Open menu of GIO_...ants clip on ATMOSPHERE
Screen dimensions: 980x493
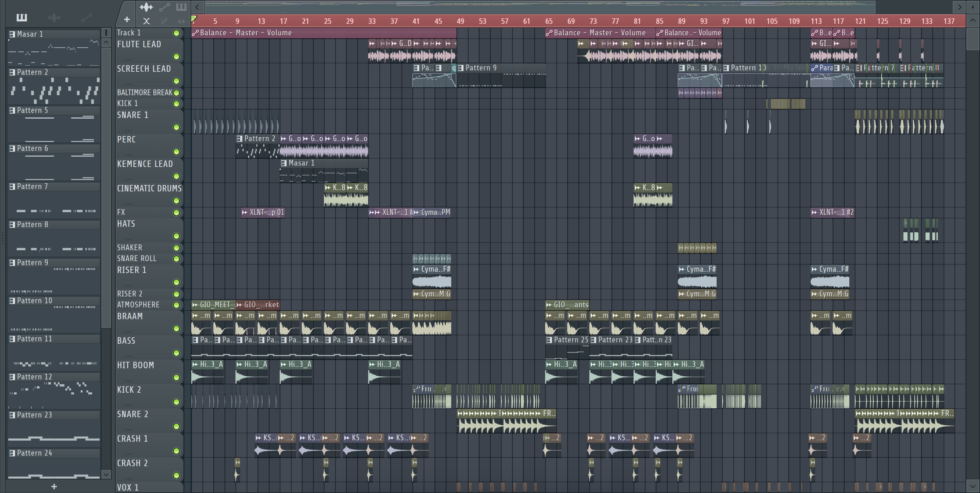[x=549, y=305]
